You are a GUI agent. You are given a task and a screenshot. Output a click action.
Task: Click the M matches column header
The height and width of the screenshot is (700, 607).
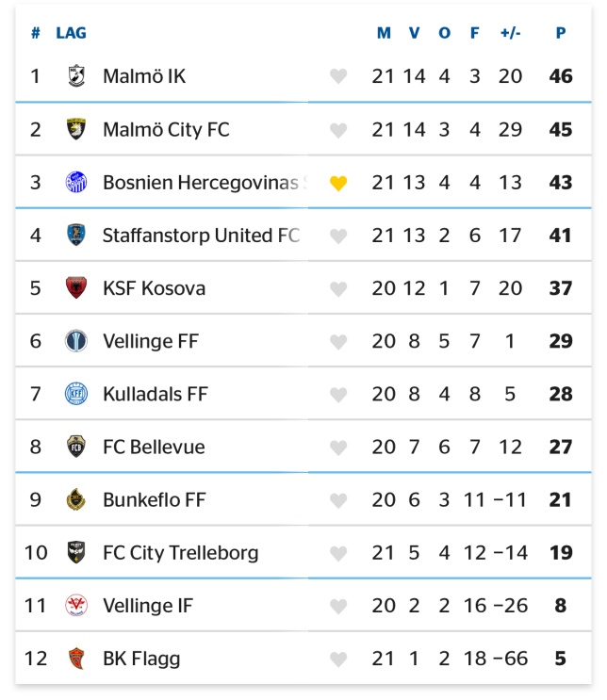[x=384, y=33]
